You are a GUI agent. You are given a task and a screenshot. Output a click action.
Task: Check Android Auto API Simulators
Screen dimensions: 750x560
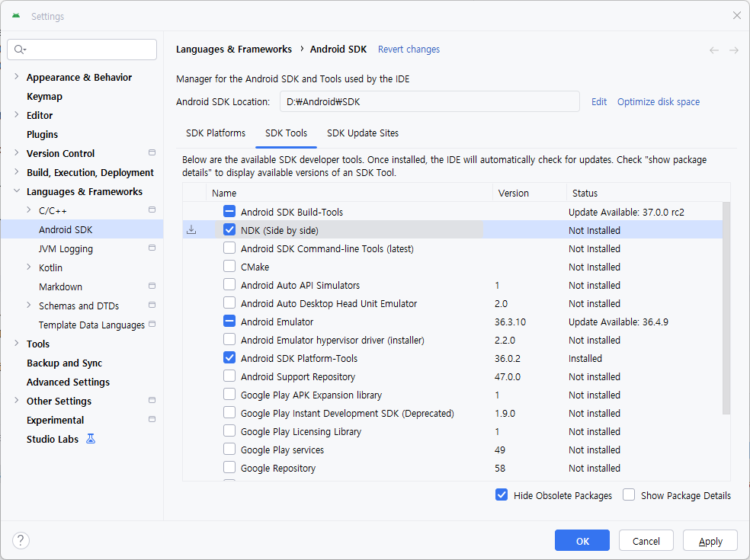[x=229, y=284]
